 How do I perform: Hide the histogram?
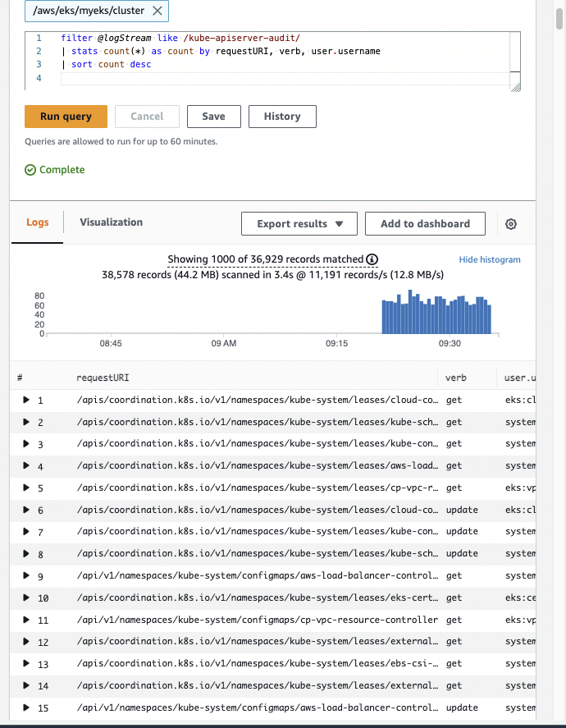click(x=490, y=259)
